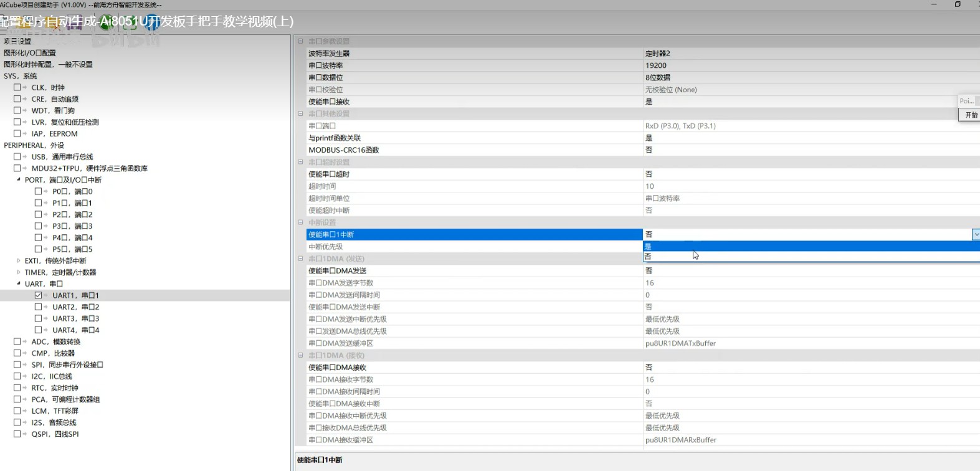Click the 开始 button
Image resolution: width=980 pixels, height=471 pixels.
pyautogui.click(x=970, y=115)
